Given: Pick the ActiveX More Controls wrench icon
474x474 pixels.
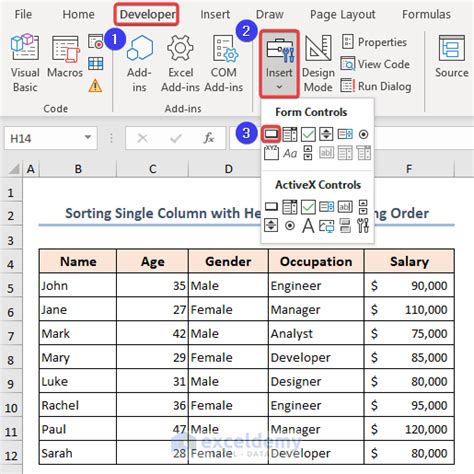Looking at the screenshot, I should click(x=363, y=226).
